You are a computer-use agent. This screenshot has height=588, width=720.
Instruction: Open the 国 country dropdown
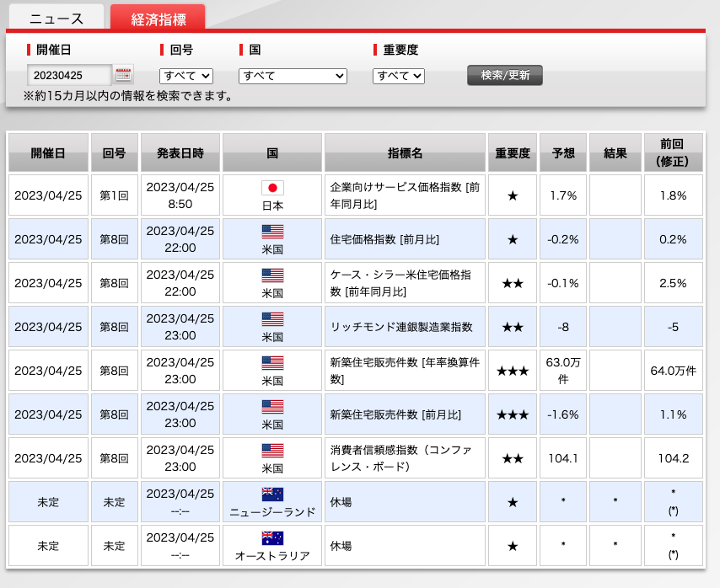tap(293, 76)
